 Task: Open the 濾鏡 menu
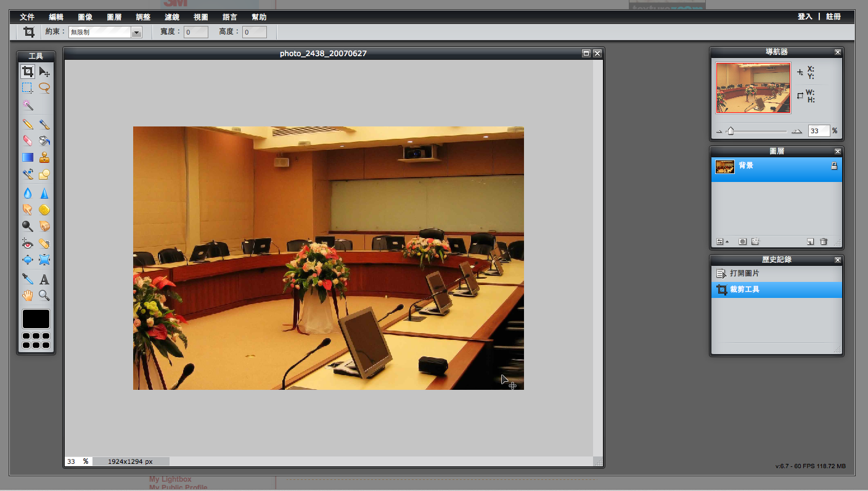click(172, 17)
